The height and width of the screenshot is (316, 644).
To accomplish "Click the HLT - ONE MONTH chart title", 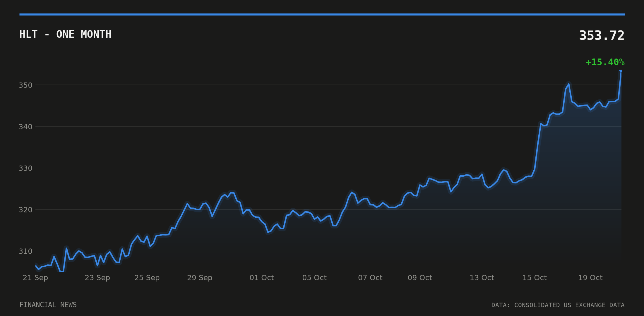I will [65, 35].
